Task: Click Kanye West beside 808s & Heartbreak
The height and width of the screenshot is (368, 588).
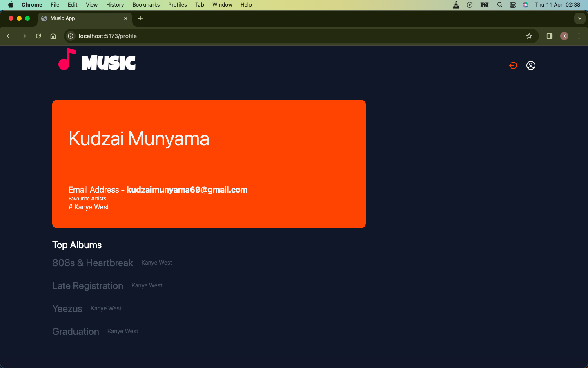Action: pyautogui.click(x=157, y=263)
